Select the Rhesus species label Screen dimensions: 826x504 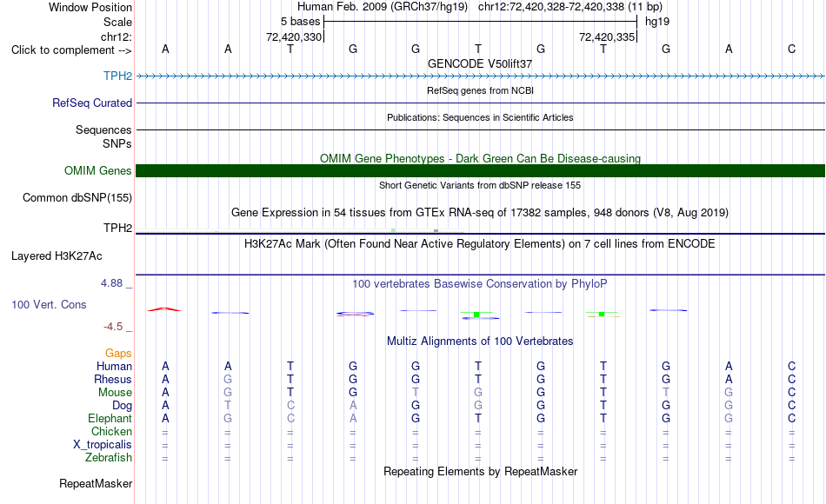(113, 379)
